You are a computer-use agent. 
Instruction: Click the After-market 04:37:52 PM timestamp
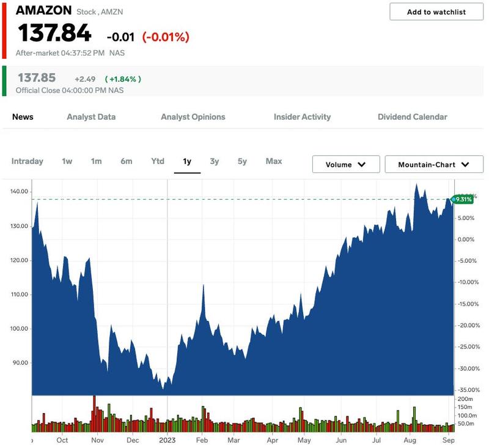(60, 53)
